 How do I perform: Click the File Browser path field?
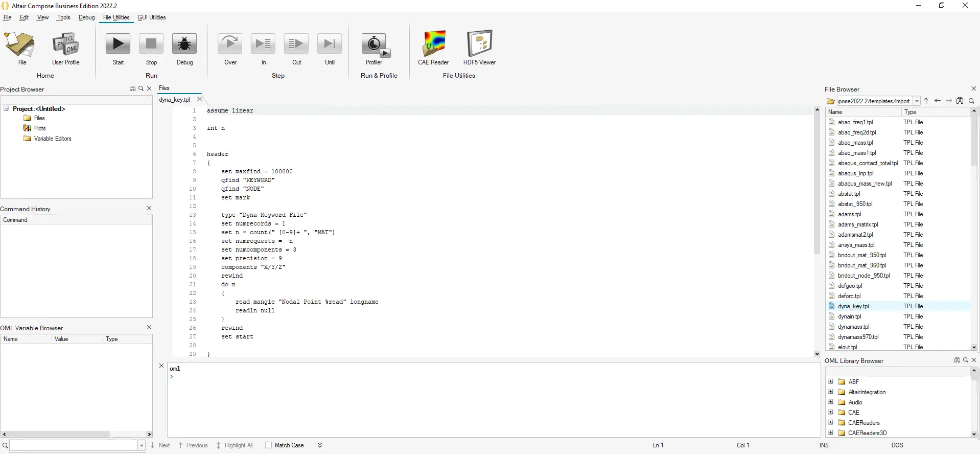click(x=874, y=101)
